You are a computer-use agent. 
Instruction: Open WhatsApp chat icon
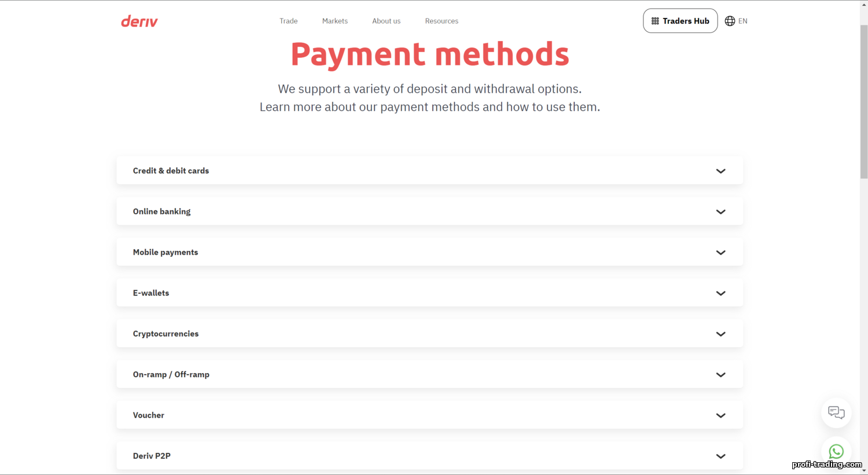click(x=836, y=451)
